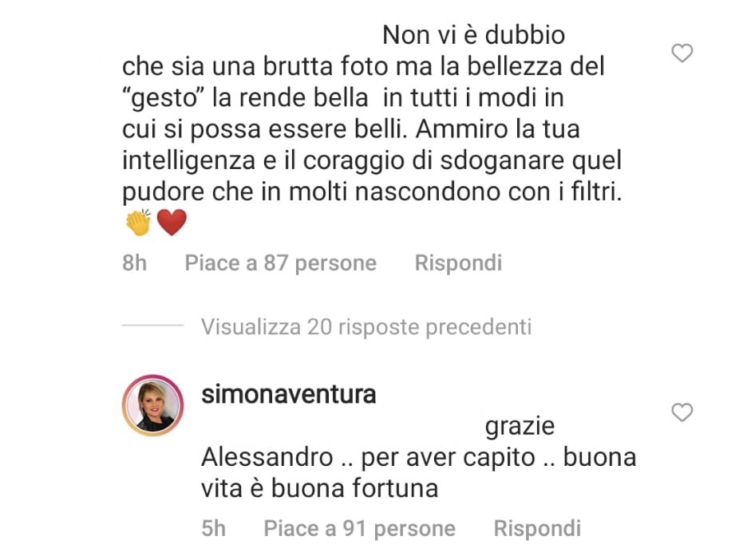Screen dimensions: 735x560
Task: Click the red heart emoji in the comment
Action: 172,223
